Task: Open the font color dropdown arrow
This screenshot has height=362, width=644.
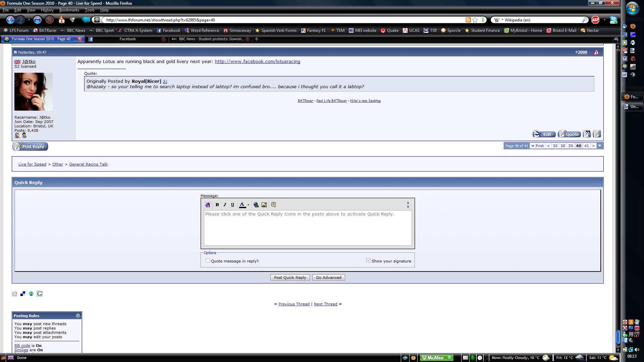Action: pos(248,205)
